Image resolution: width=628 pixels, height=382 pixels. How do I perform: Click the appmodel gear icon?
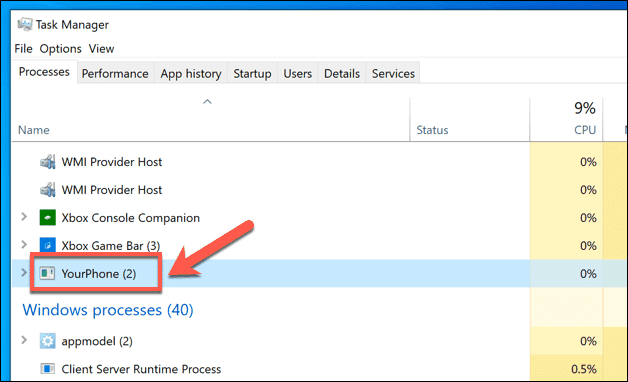(x=48, y=341)
